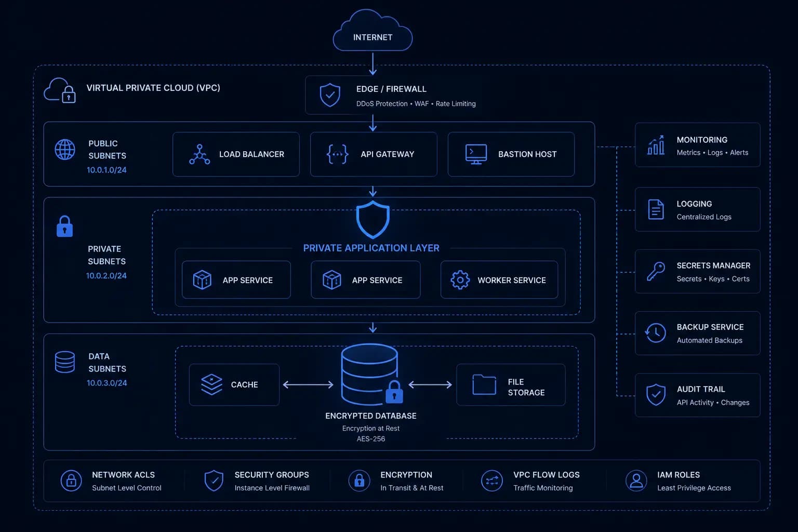Click the Encryption circled padlock icon
The width and height of the screenshot is (798, 532).
359,481
